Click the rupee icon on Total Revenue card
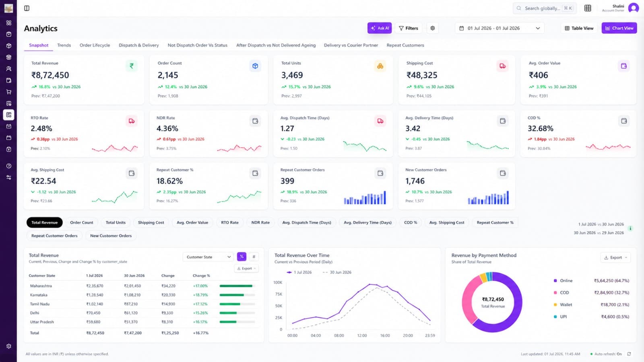 point(131,66)
